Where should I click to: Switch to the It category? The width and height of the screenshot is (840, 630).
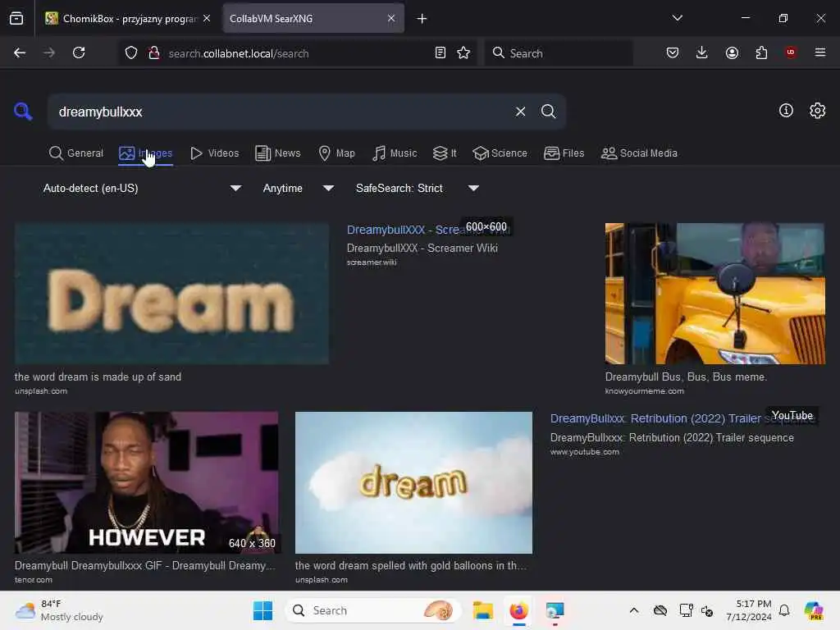(445, 153)
